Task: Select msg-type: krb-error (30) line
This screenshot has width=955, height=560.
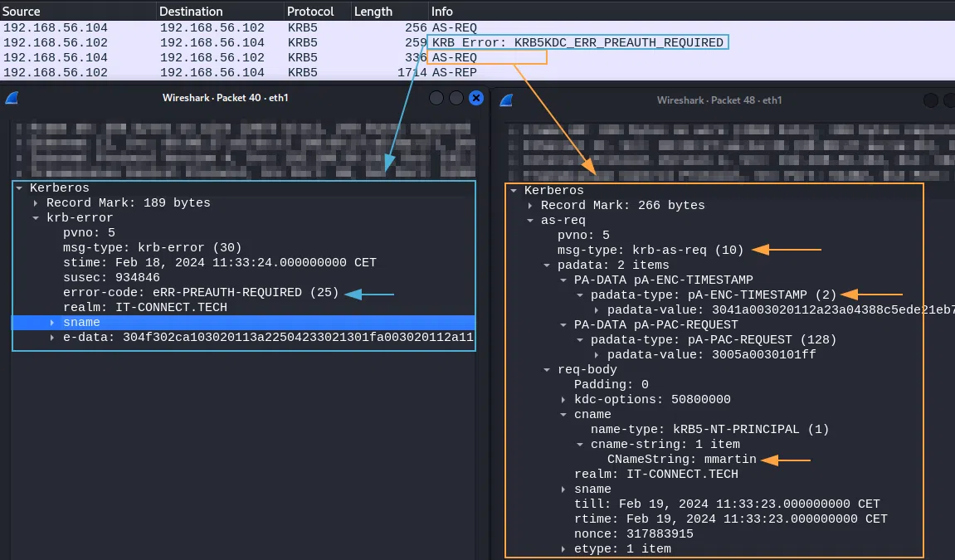Action: point(153,248)
